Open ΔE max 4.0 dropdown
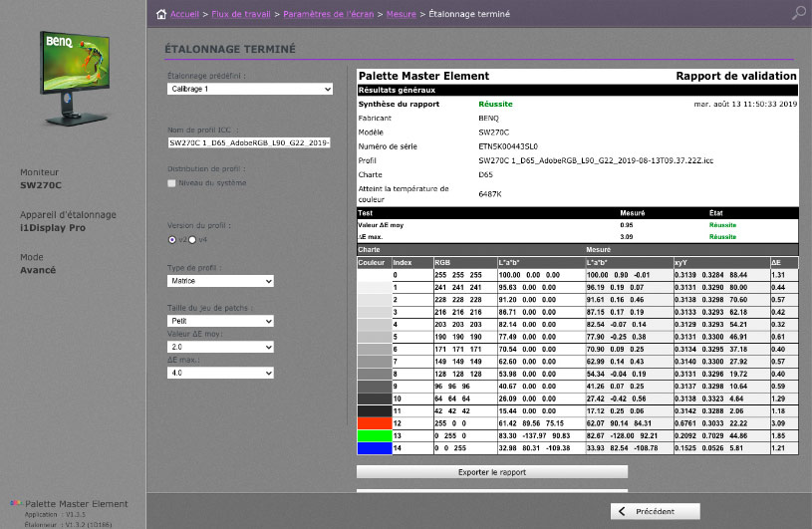Image resolution: width=812 pixels, height=529 pixels. 220,373
